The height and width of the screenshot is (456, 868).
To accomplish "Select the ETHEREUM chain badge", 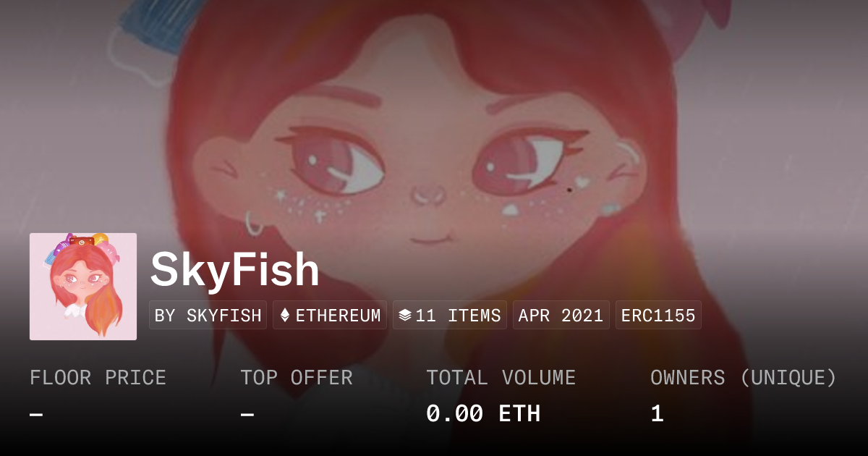I will point(330,316).
